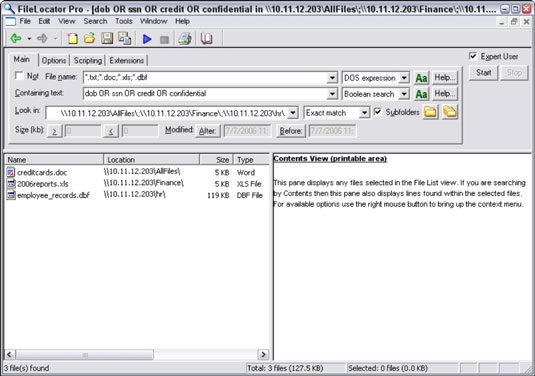
Task: Click the FileLocator Pro title bar magnifier icon
Action: point(9,8)
